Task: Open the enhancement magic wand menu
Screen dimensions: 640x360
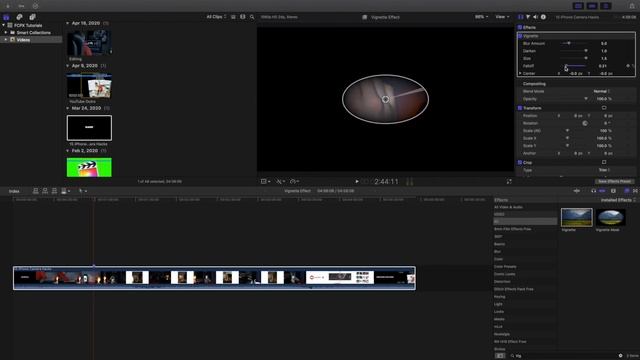Action: pos(280,181)
